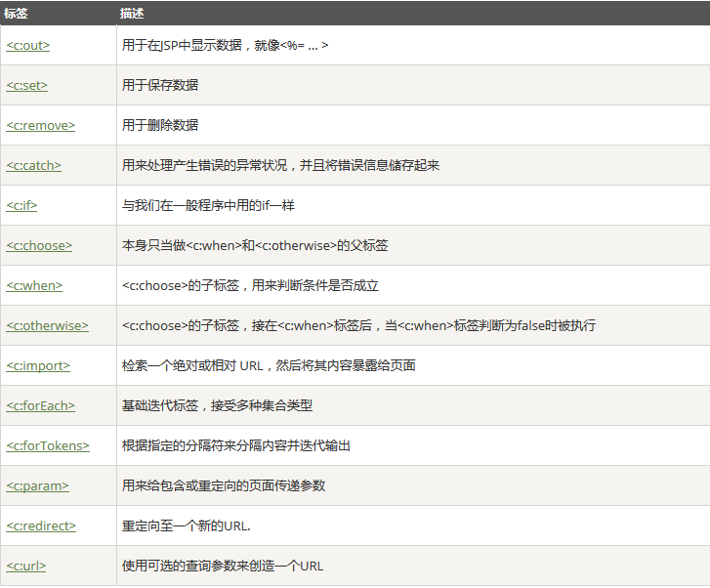Click the <c:url> tag link

pyautogui.click(x=26, y=566)
